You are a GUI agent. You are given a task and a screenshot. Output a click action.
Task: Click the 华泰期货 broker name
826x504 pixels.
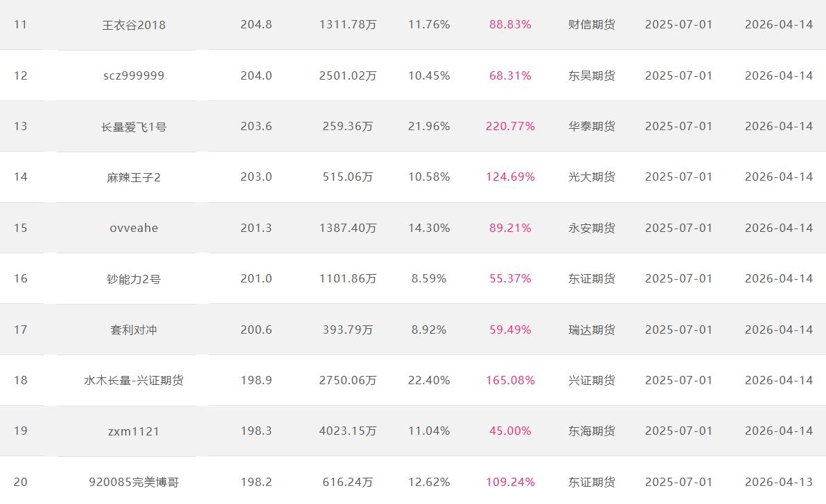(591, 127)
